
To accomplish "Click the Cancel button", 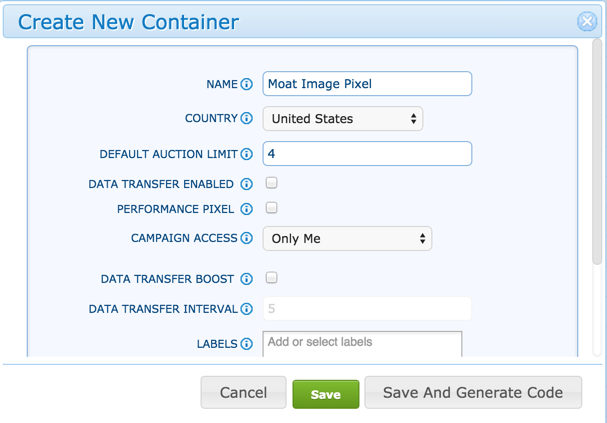I will (x=243, y=393).
